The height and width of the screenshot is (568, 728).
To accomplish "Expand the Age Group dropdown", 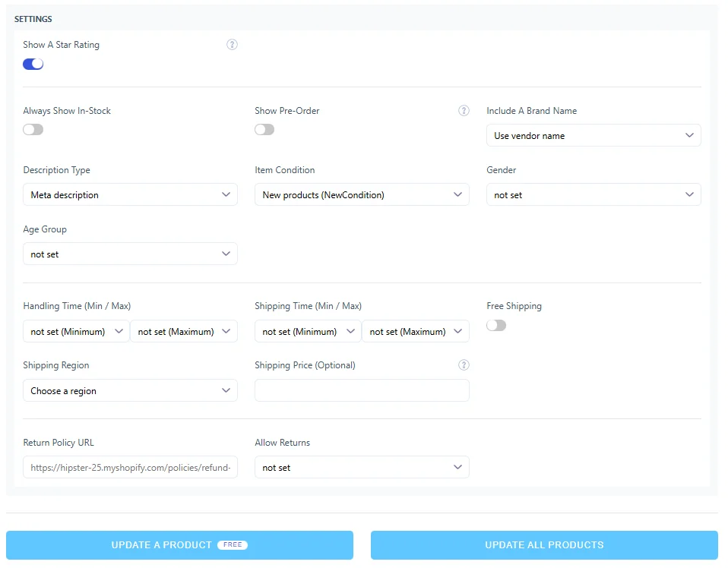I will click(x=129, y=254).
